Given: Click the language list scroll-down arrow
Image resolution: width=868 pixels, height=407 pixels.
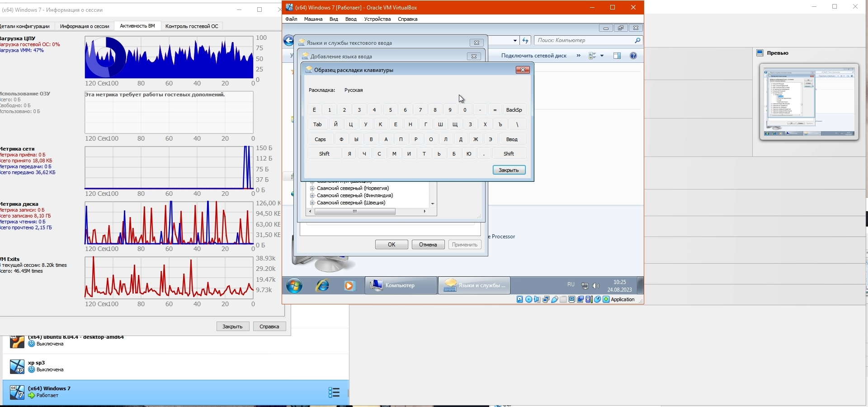Looking at the screenshot, I should 433,203.
